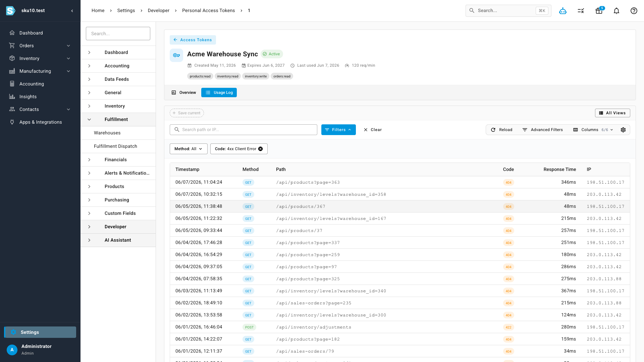Click the Active status badge
644x362 pixels.
pos(272,54)
